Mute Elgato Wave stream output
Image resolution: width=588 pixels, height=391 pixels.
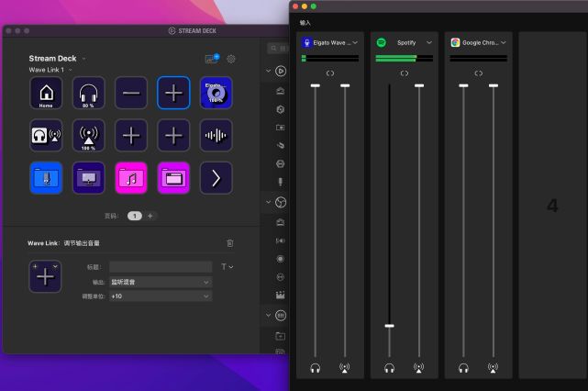click(x=345, y=368)
